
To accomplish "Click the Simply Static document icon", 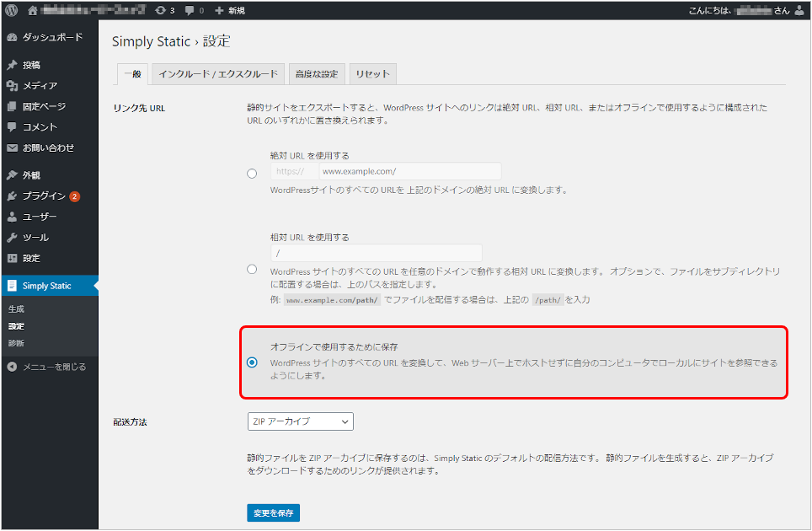I will (12, 286).
